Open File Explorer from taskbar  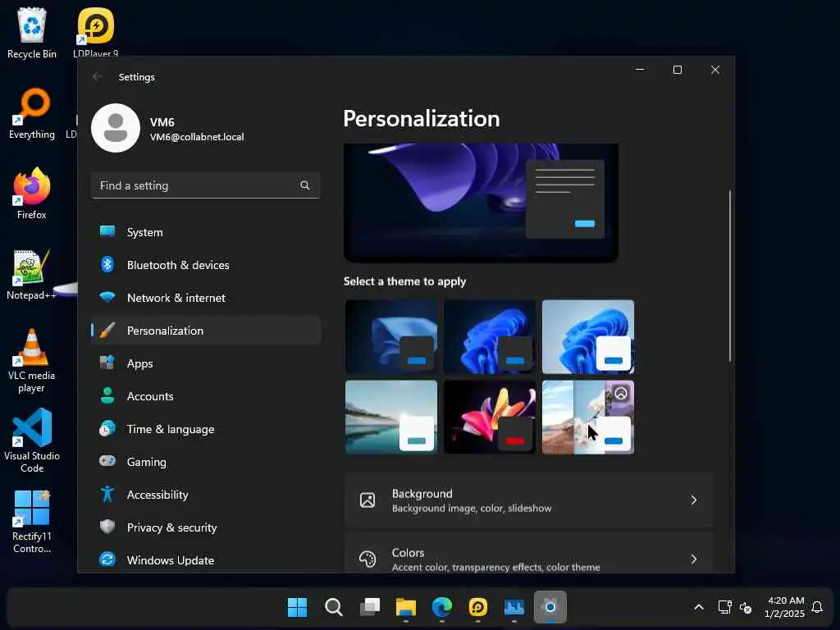point(405,607)
